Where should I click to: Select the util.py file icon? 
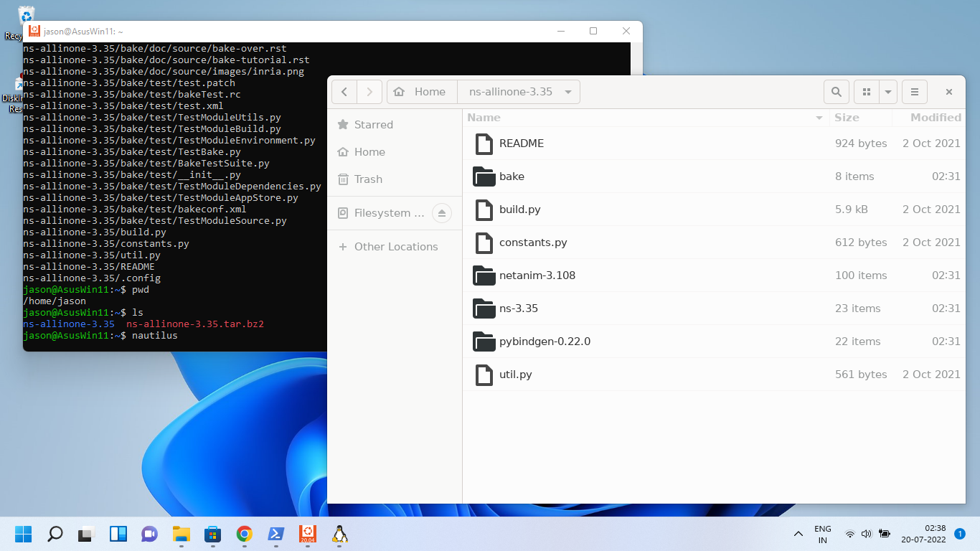484,375
